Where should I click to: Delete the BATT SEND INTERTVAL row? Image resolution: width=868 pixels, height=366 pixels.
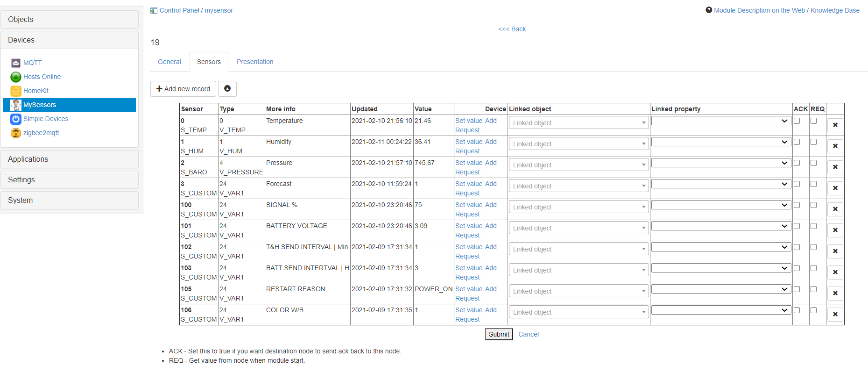click(835, 273)
